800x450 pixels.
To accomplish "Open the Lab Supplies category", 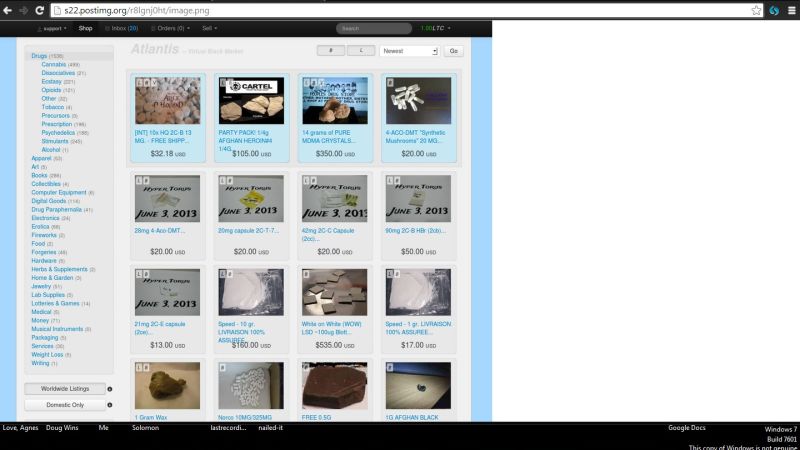I will (x=48, y=295).
